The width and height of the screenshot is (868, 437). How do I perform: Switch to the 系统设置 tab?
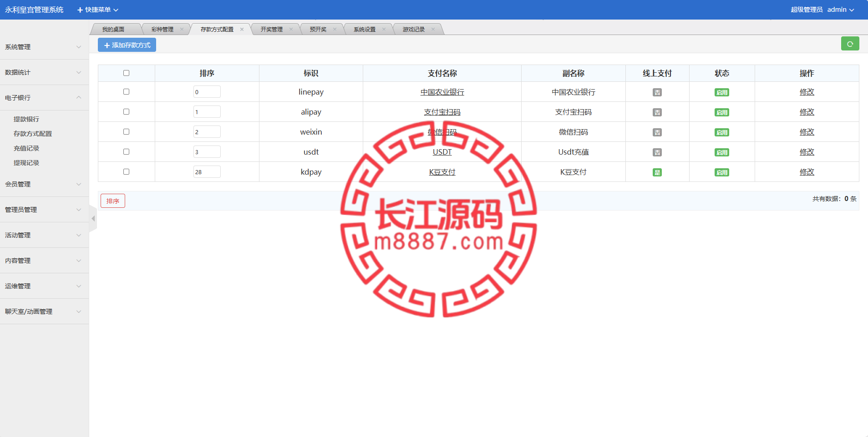pyautogui.click(x=365, y=29)
